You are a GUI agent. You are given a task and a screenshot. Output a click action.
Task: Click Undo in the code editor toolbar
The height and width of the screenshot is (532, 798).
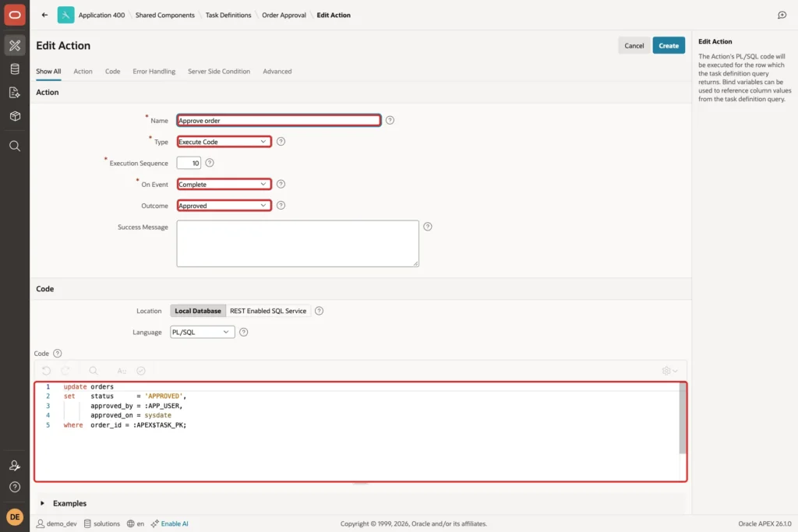(46, 371)
